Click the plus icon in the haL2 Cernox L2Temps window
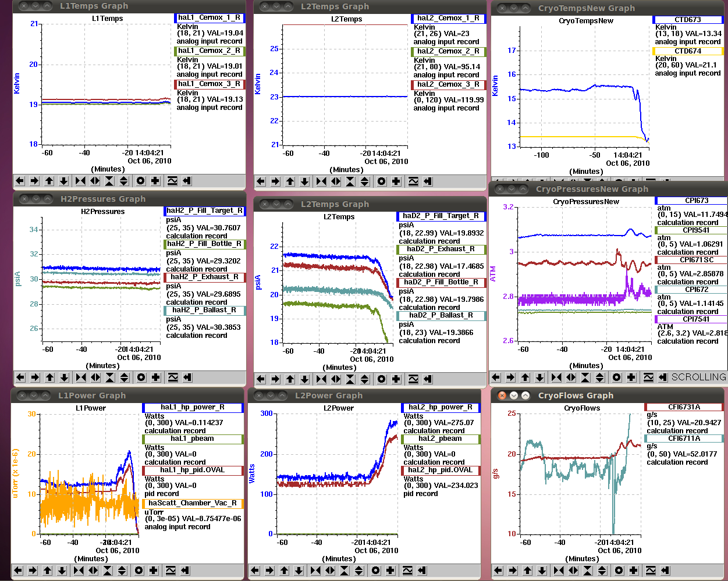 point(396,181)
